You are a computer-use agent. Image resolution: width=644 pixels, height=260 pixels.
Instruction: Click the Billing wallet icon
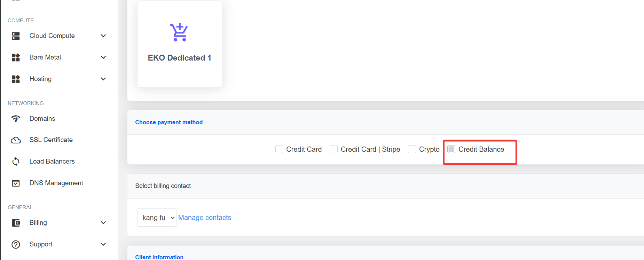pyautogui.click(x=16, y=223)
